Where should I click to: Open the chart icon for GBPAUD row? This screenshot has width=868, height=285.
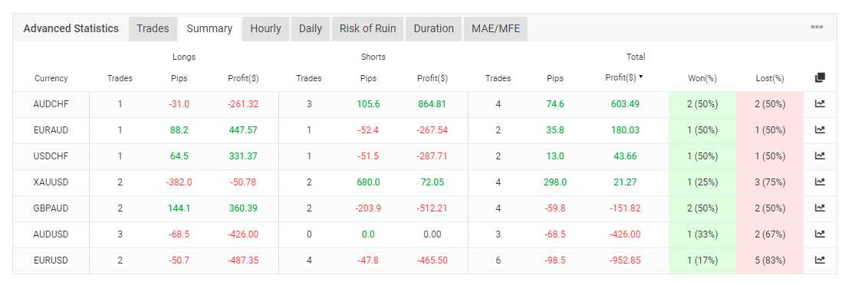820,208
